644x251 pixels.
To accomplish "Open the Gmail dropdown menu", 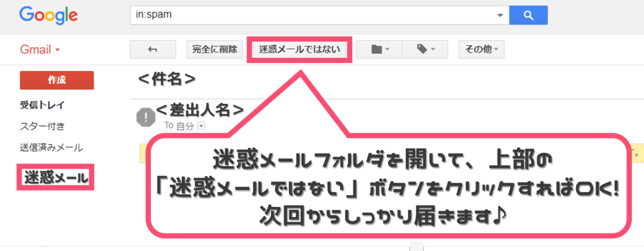I will pos(40,50).
